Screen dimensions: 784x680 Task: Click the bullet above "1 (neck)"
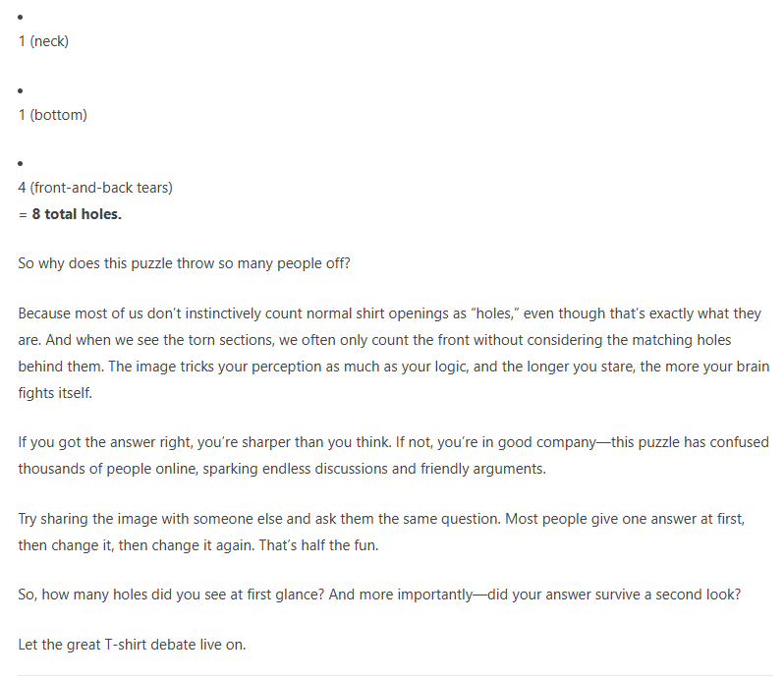tap(21, 18)
